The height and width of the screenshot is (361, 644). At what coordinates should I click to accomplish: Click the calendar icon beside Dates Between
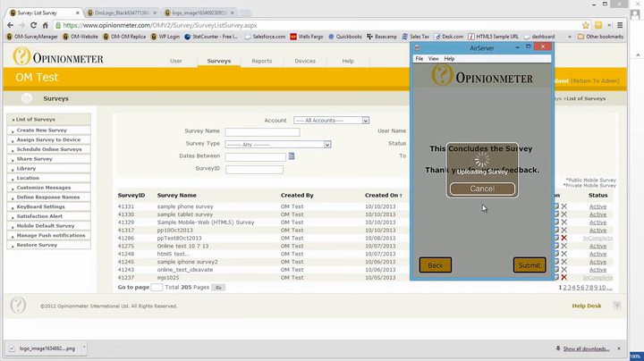292,156
